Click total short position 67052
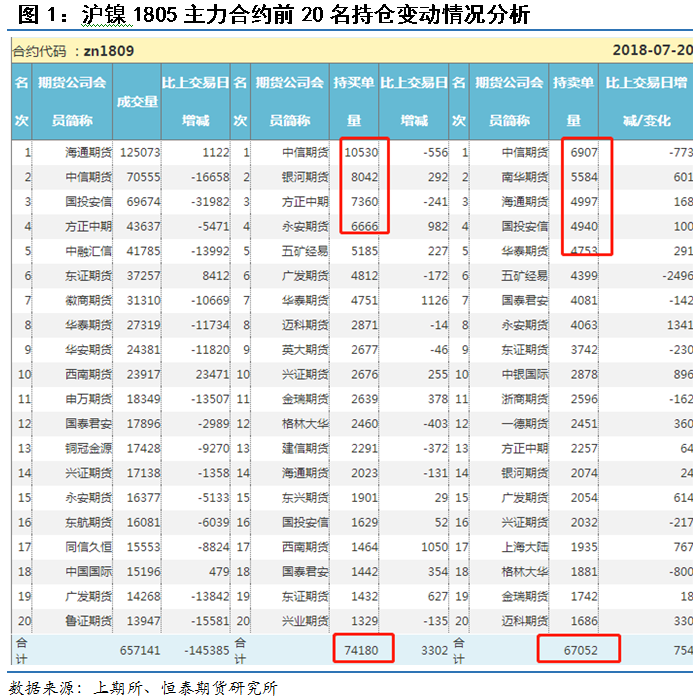The width and height of the screenshot is (697, 696). tap(581, 651)
